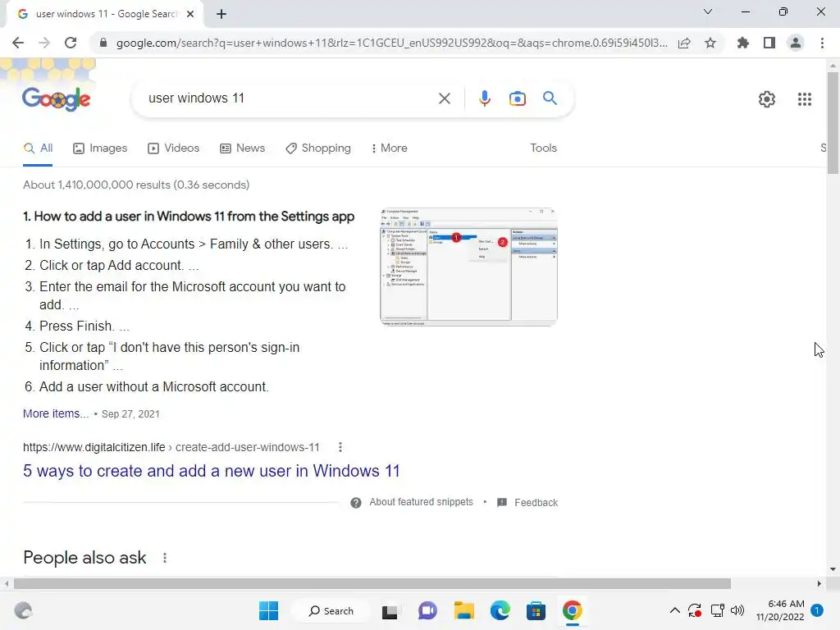Screen dimensions: 840x630
Task: Open Task View on taskbar
Action: tap(390, 611)
